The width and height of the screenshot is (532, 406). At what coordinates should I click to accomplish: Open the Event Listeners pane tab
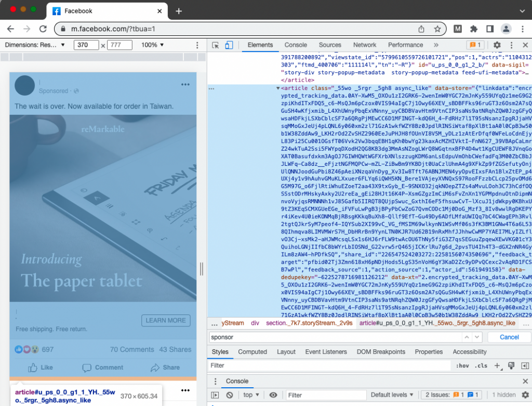(x=326, y=352)
